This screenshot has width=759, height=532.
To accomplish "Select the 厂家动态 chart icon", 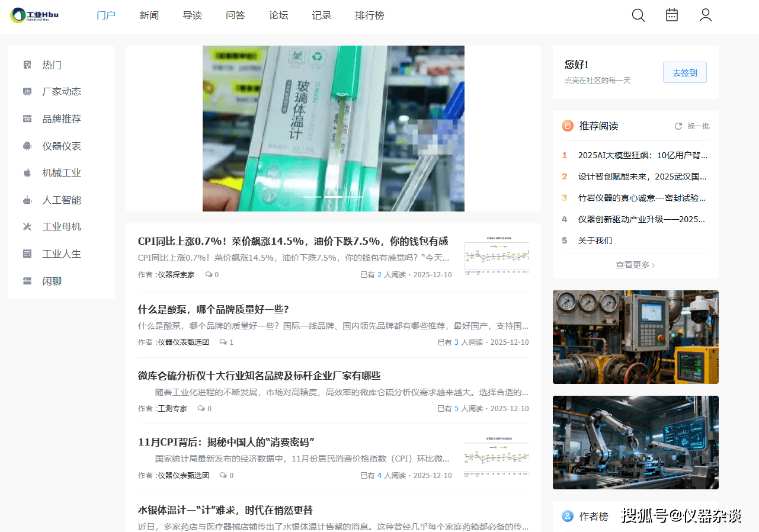I will [x=27, y=92].
